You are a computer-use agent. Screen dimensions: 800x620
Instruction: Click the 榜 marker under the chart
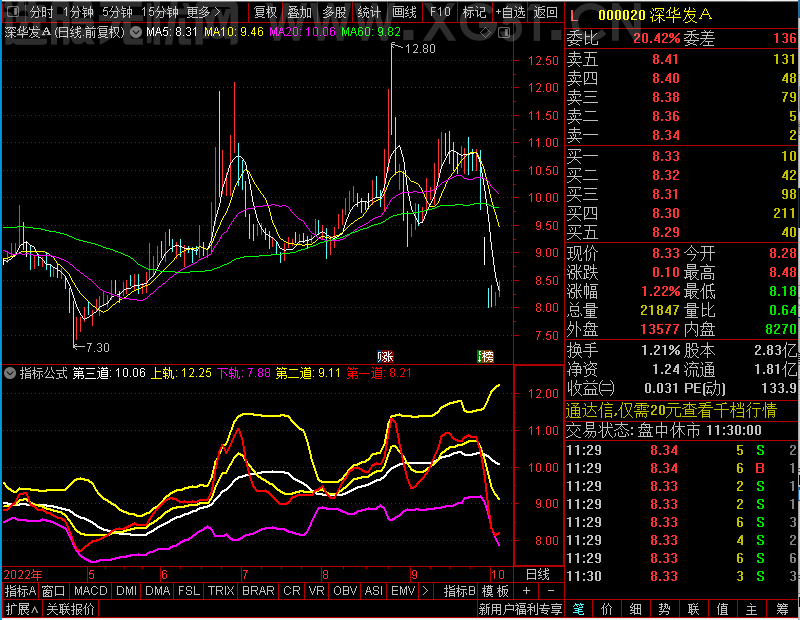click(x=485, y=356)
